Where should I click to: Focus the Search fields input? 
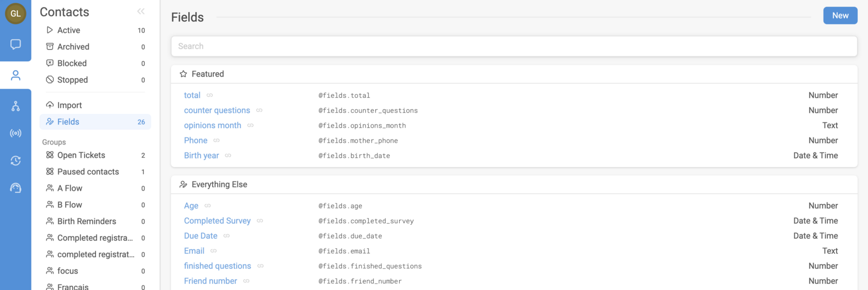pyautogui.click(x=513, y=46)
